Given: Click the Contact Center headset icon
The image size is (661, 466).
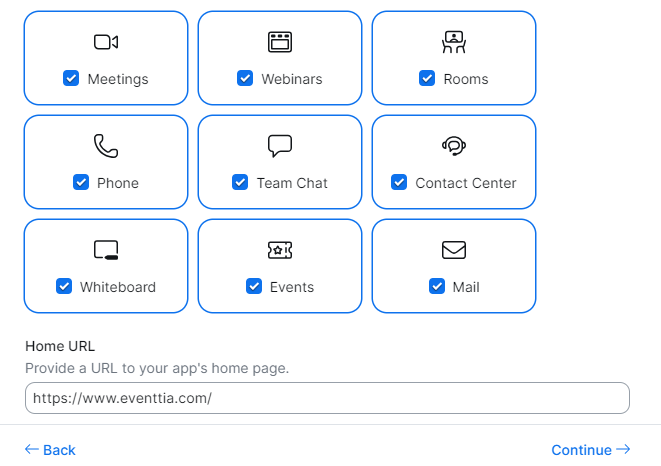Looking at the screenshot, I should pos(454,146).
